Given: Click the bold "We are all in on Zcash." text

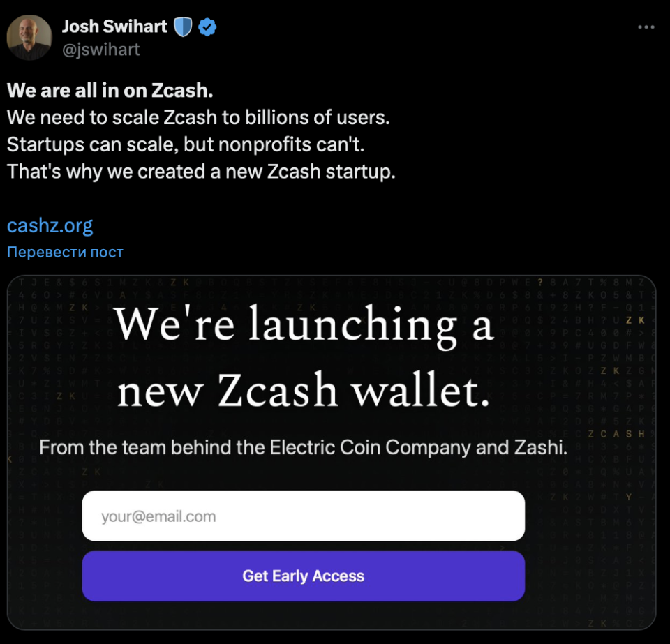Looking at the screenshot, I should [x=110, y=91].
